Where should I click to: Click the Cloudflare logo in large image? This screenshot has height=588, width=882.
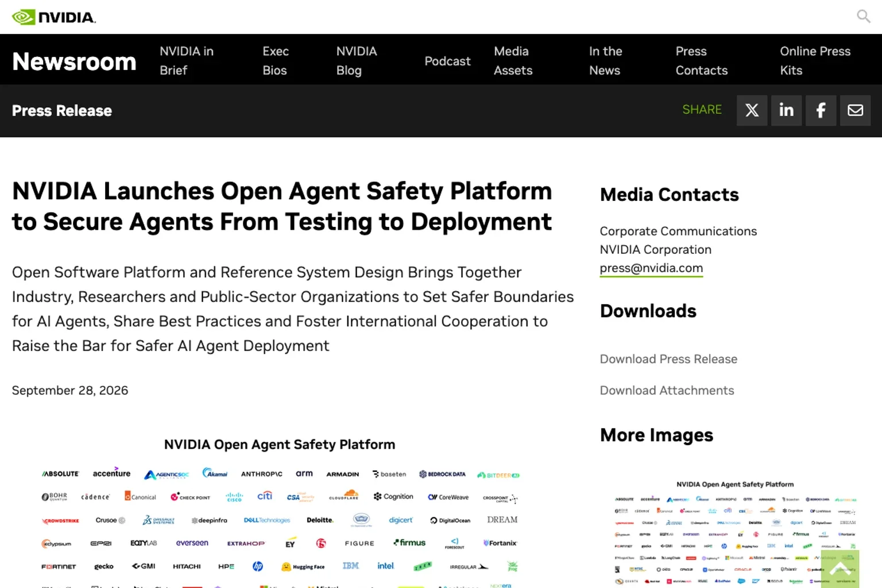[x=343, y=495]
